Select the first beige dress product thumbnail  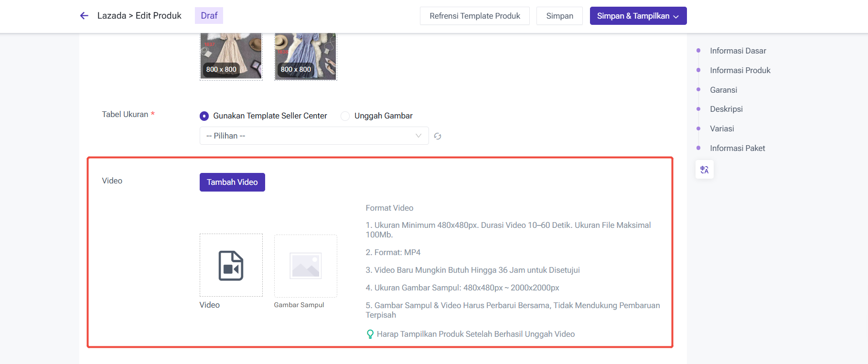pos(231,55)
